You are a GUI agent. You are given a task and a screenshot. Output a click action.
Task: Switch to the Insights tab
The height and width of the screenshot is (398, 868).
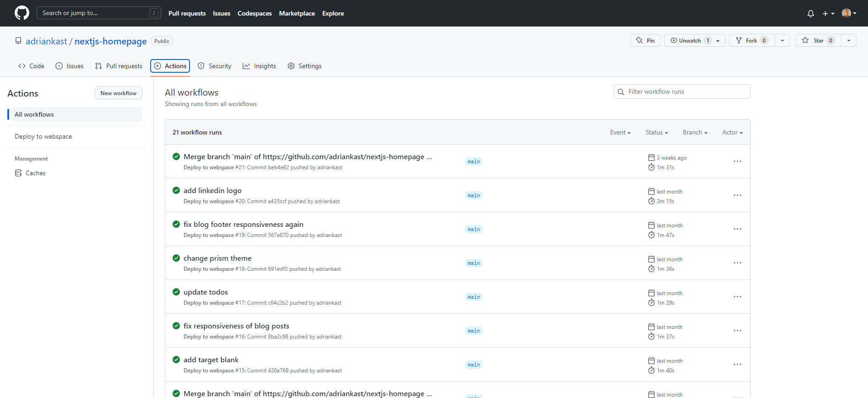(x=259, y=66)
